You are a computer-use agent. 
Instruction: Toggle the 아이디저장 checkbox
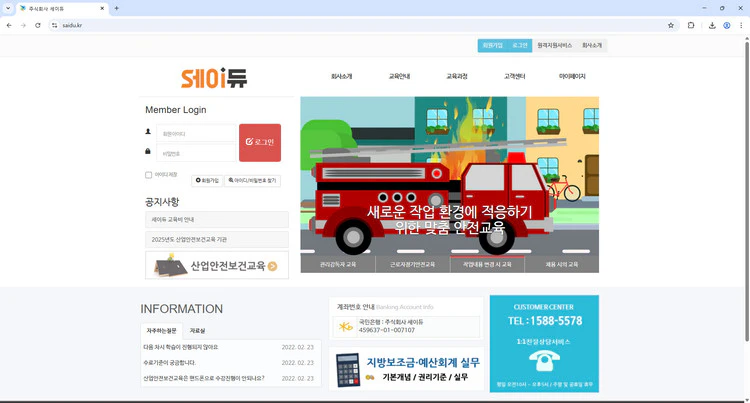pyautogui.click(x=149, y=175)
